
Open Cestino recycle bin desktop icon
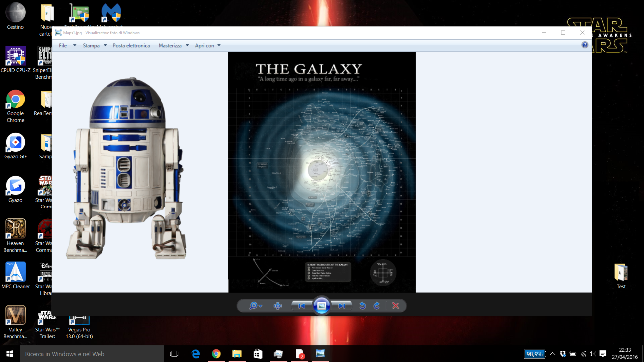point(15,17)
